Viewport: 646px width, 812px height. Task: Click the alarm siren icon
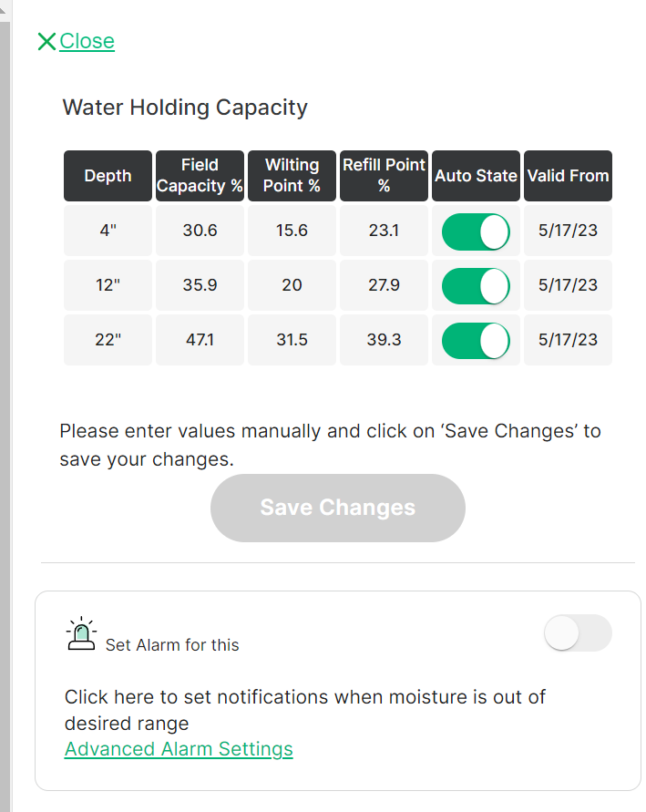82,634
